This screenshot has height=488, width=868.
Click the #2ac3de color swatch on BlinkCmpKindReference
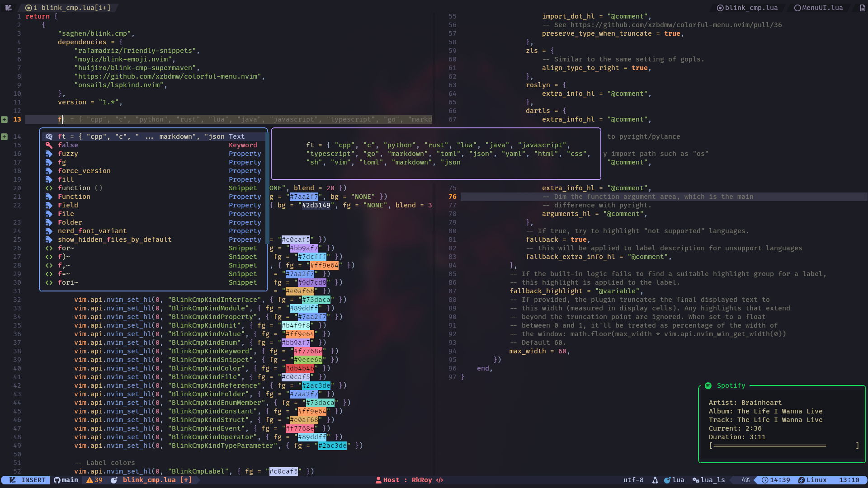coord(316,385)
